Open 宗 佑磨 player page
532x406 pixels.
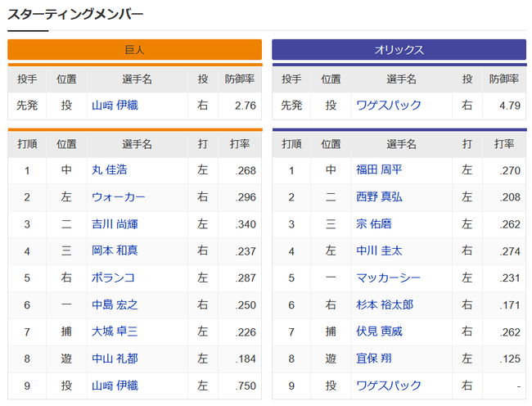[373, 223]
